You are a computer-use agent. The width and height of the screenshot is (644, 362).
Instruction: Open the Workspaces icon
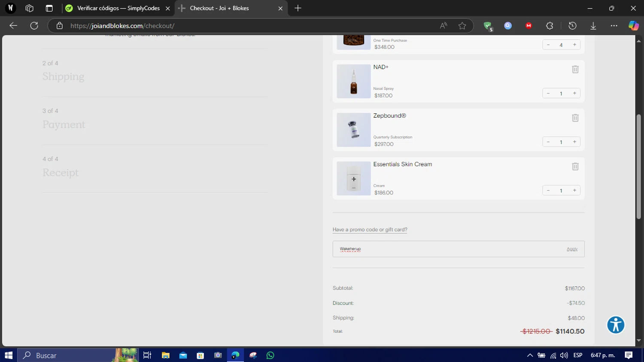pos(30,8)
